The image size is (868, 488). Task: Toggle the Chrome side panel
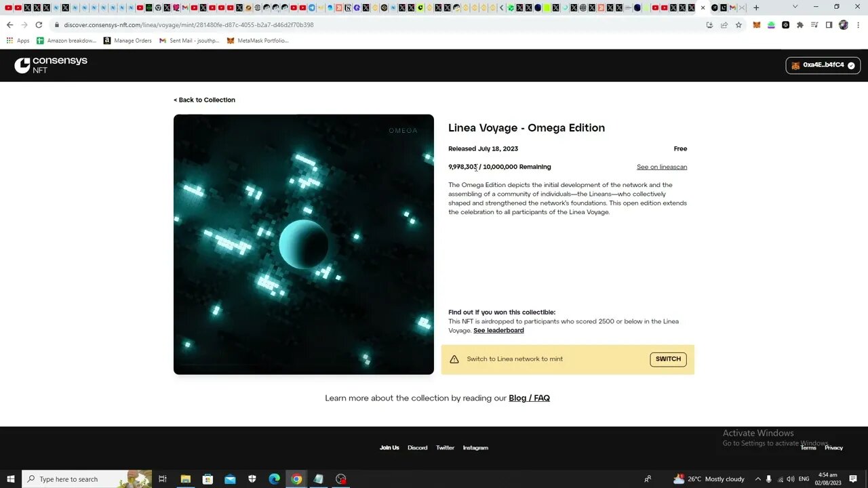pyautogui.click(x=829, y=25)
